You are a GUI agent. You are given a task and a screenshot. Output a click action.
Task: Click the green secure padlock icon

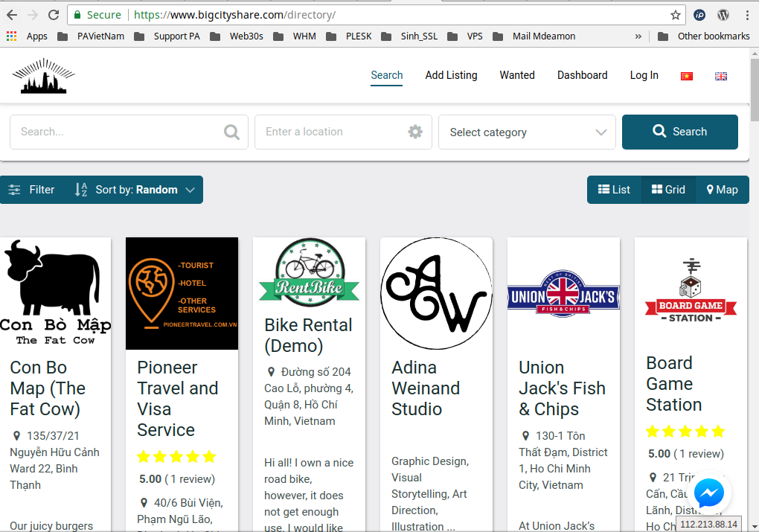(x=77, y=15)
